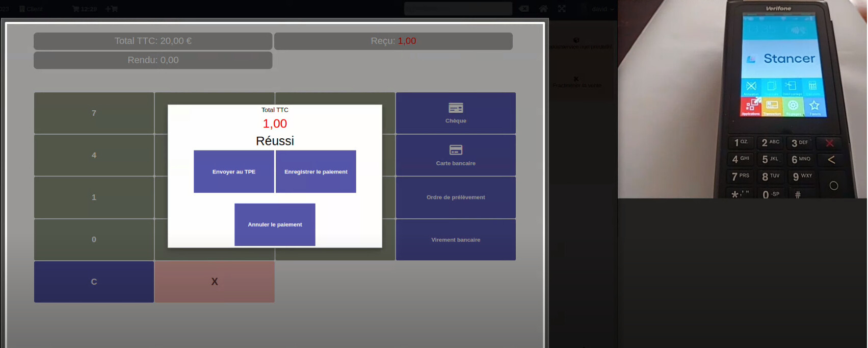Click the pink X numpad key

coord(215,282)
